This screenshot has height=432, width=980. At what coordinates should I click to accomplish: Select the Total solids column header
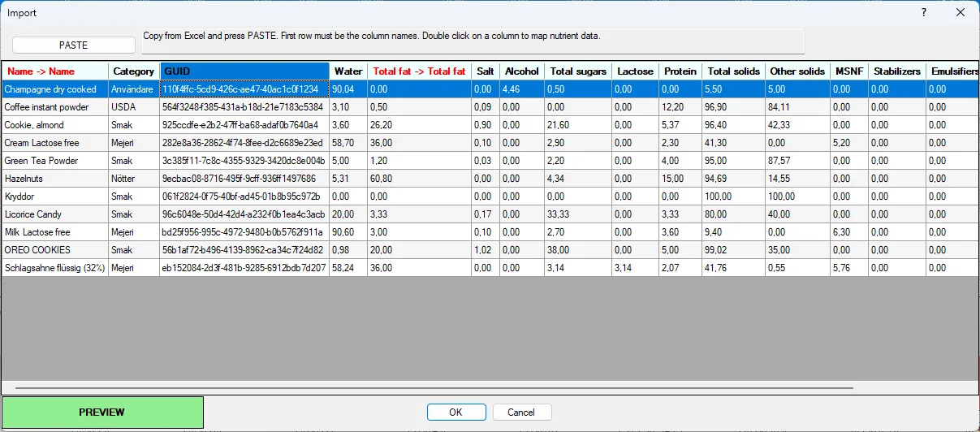734,71
